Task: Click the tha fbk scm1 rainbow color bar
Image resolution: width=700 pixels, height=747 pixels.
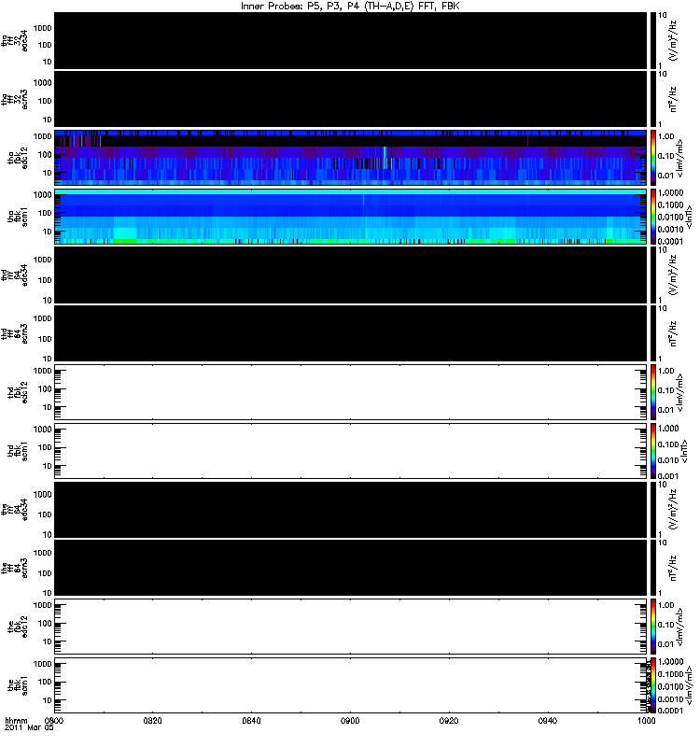Action: [653, 217]
